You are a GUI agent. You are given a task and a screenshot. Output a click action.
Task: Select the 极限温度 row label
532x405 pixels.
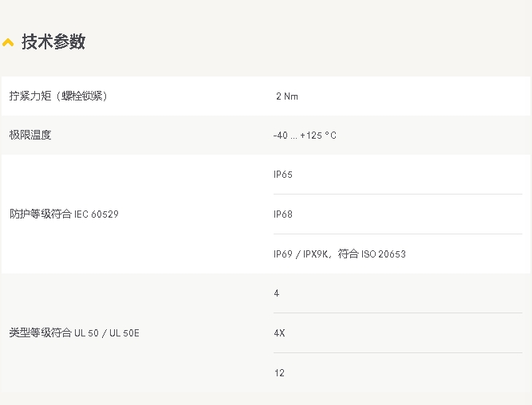[30, 135]
